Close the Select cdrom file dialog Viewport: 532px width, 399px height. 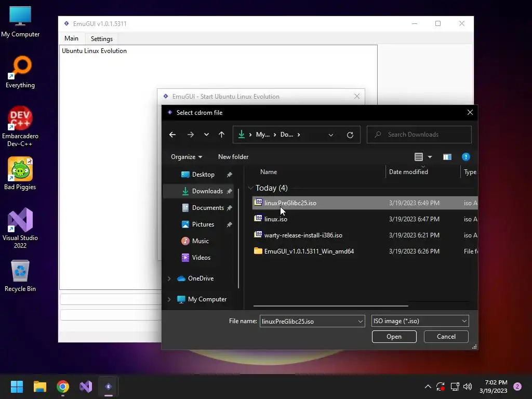click(x=470, y=112)
